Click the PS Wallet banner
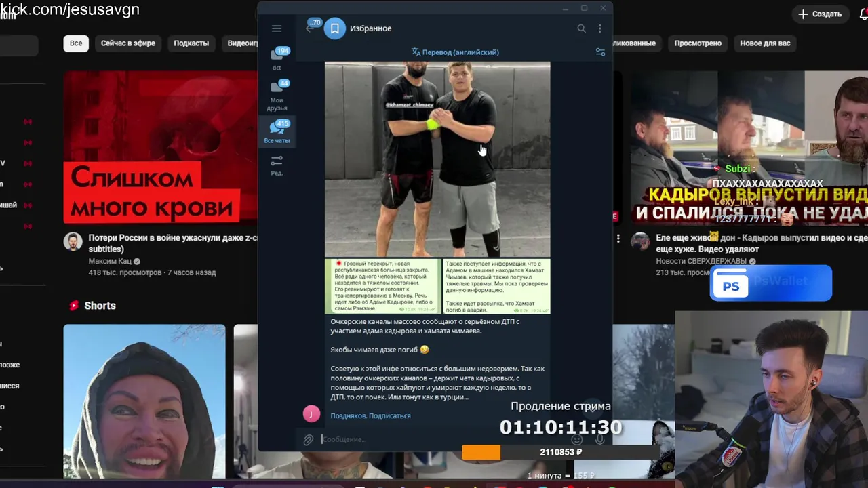This screenshot has width=868, height=488. [x=771, y=283]
